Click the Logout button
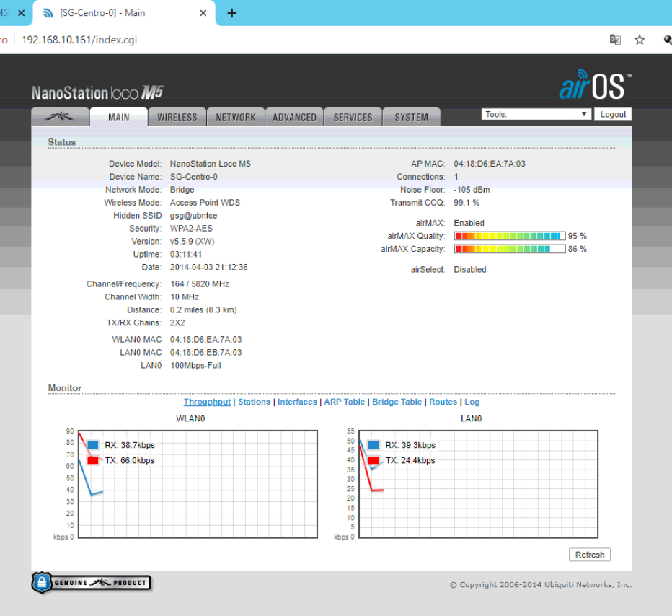Screen dimensions: 672x616 (613, 114)
